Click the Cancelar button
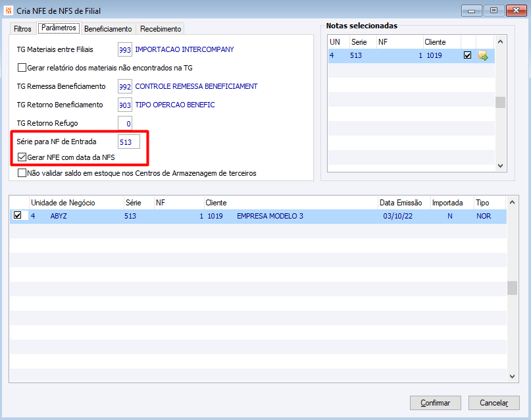531x420 pixels. point(493,403)
